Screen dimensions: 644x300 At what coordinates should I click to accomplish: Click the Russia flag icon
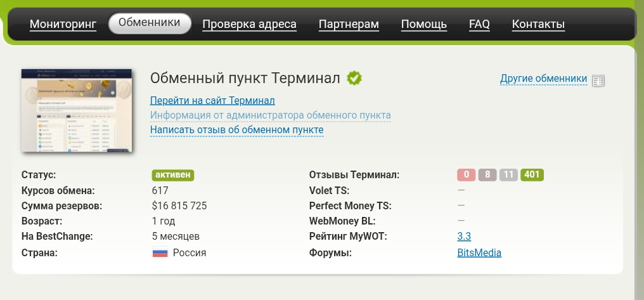coord(160,252)
